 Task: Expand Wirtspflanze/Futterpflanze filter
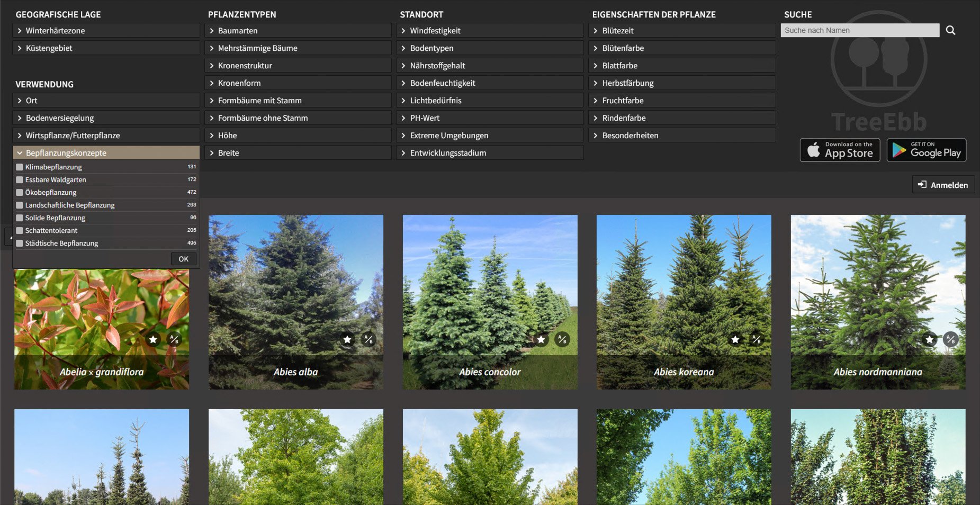pos(106,136)
